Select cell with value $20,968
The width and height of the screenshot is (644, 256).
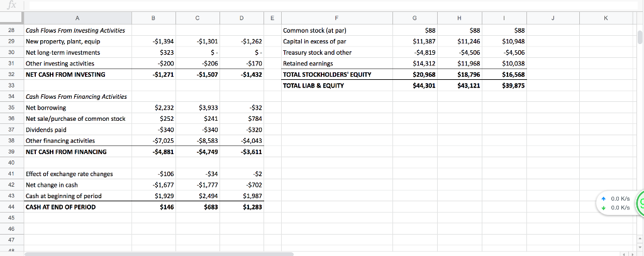coord(415,74)
